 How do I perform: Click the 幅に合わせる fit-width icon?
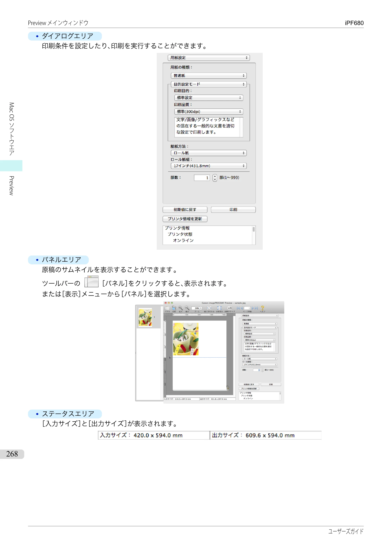tap(209, 308)
